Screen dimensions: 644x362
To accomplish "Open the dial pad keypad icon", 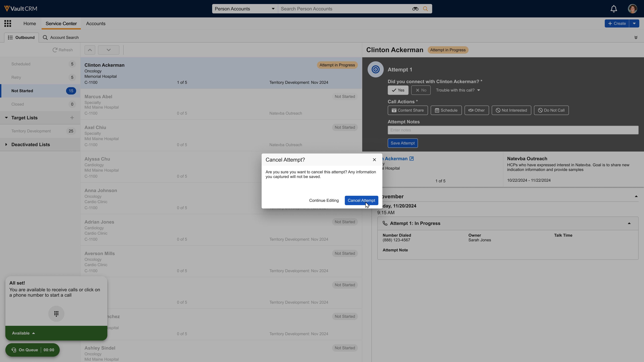I will 56,314.
